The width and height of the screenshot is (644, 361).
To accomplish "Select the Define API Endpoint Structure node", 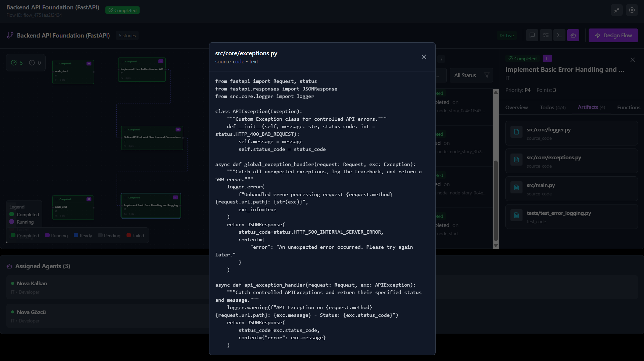I will pyautogui.click(x=152, y=138).
